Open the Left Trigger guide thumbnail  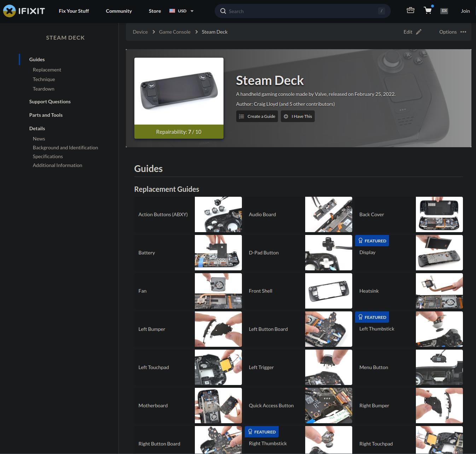[x=329, y=367]
